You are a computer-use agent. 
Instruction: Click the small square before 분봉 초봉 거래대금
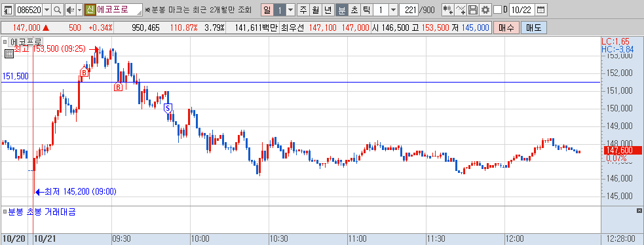[x=5, y=212]
